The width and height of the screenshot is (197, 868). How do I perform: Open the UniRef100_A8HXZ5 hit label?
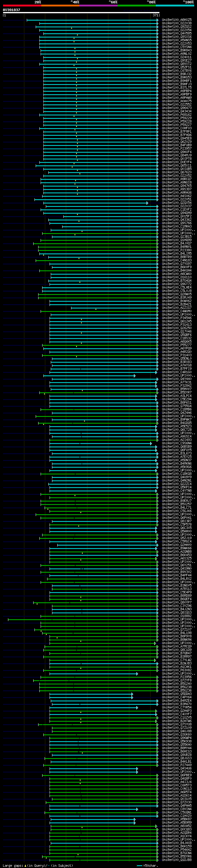(x=177, y=20)
